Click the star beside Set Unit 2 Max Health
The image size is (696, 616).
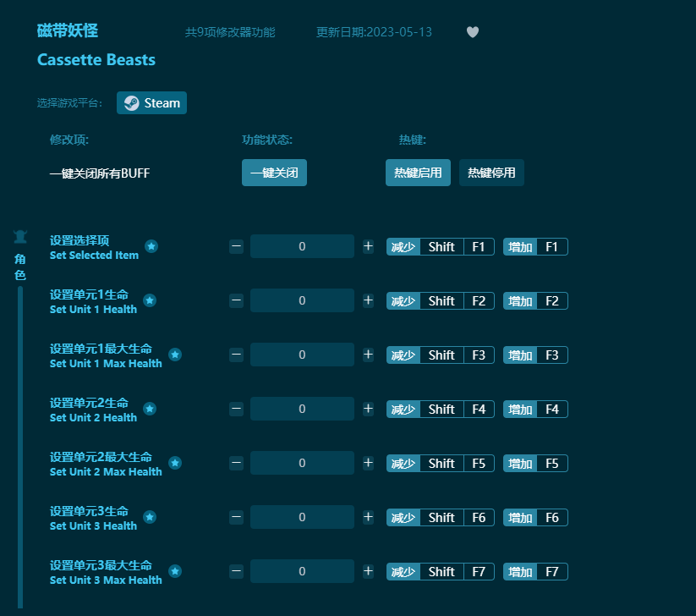175,464
